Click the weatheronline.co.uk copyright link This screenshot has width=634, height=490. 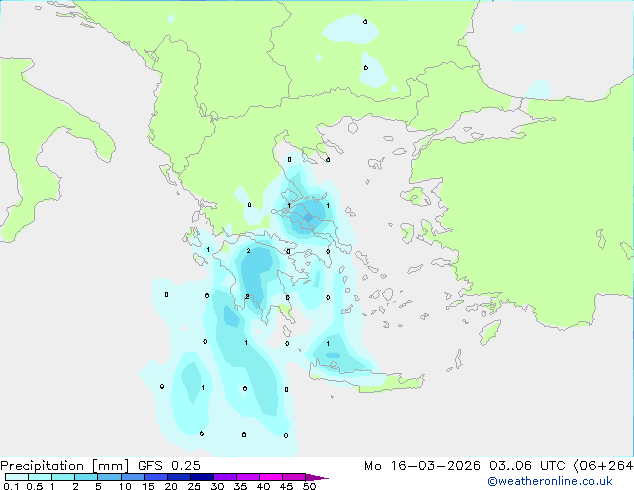pos(550,481)
